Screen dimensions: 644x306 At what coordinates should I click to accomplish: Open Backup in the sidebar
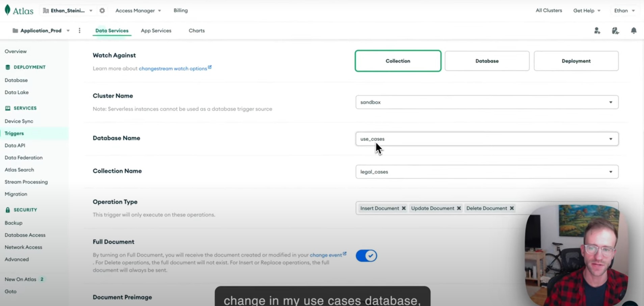pyautogui.click(x=14, y=223)
